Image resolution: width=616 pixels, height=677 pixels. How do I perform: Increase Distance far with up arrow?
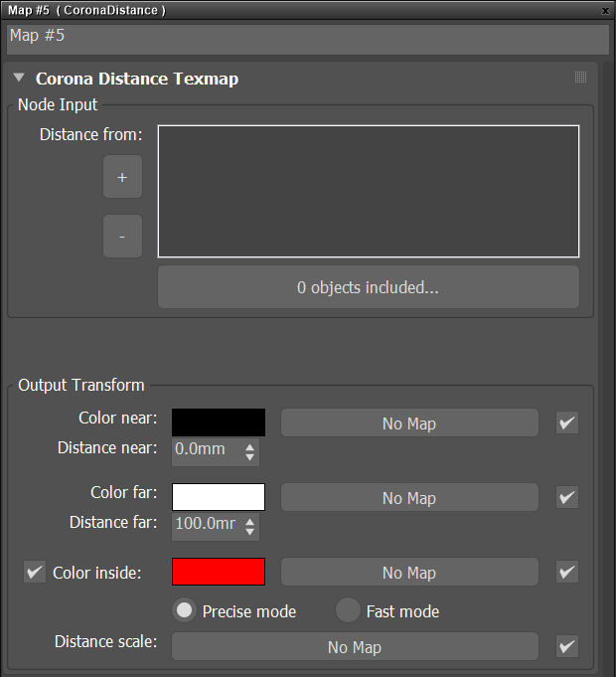coord(249,522)
